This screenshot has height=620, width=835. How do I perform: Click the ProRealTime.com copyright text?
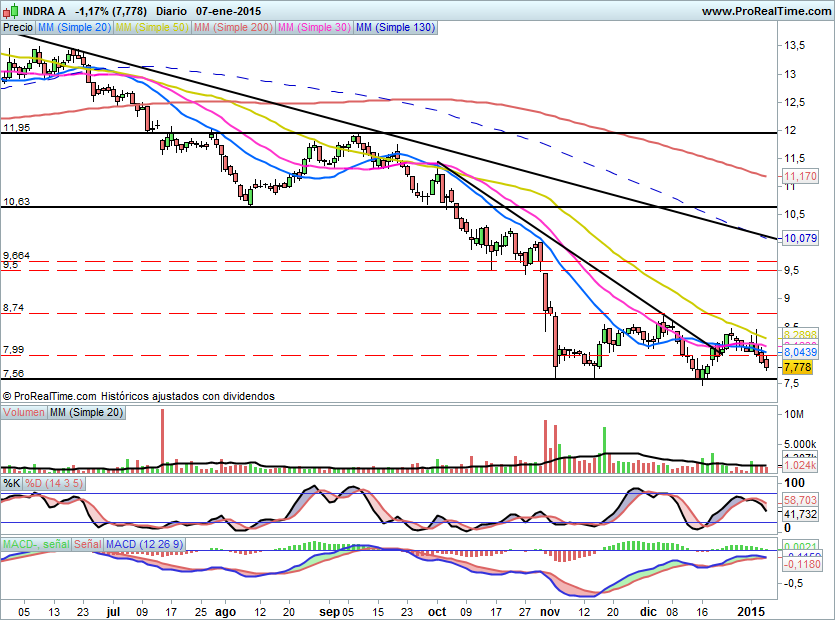click(x=138, y=396)
